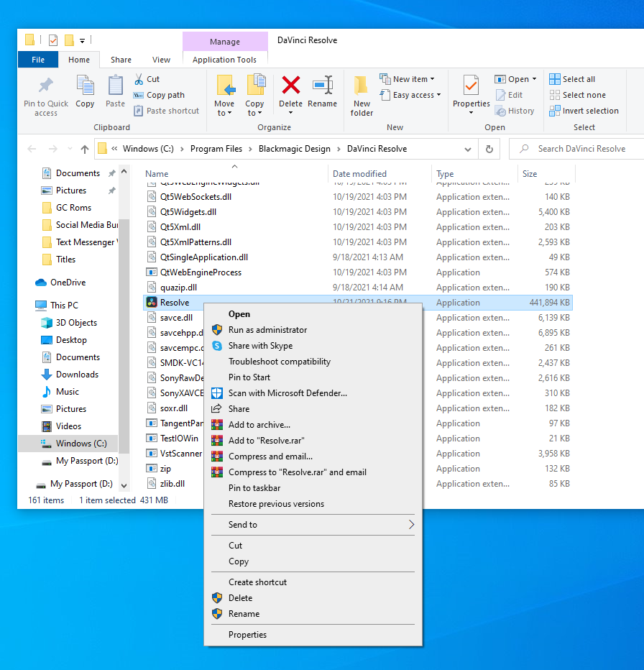Click the Back navigation arrow

click(32, 149)
